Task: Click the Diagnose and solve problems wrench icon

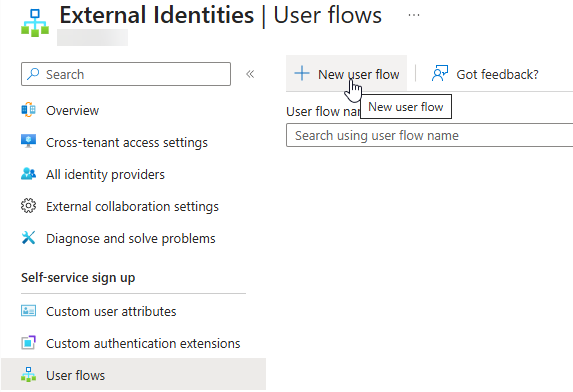Action: pyautogui.click(x=29, y=238)
